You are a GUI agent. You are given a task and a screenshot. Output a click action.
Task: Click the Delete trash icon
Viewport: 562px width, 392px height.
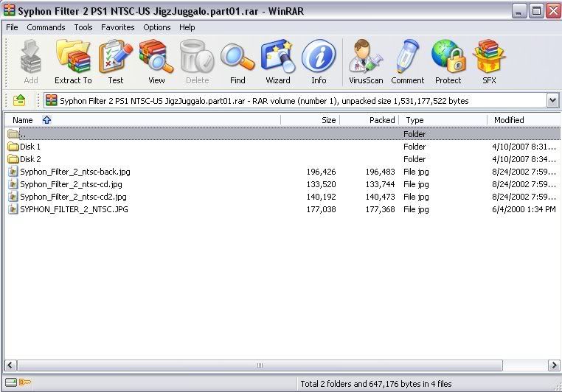(197, 57)
